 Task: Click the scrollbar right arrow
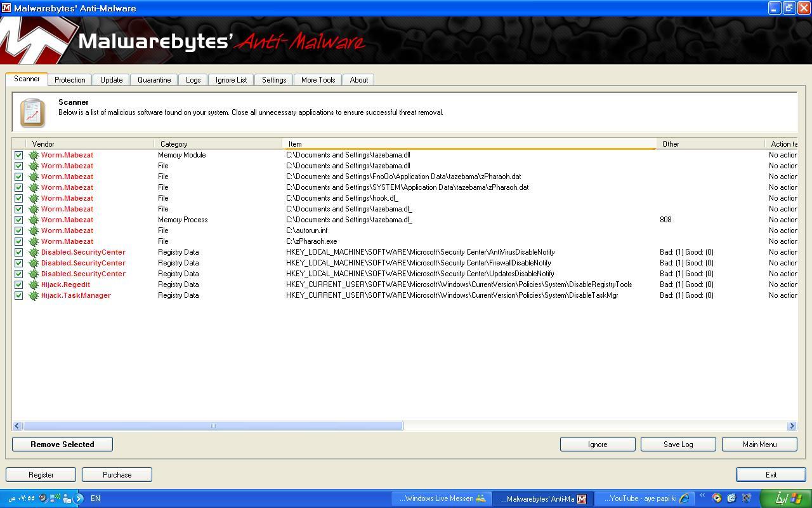click(x=792, y=426)
